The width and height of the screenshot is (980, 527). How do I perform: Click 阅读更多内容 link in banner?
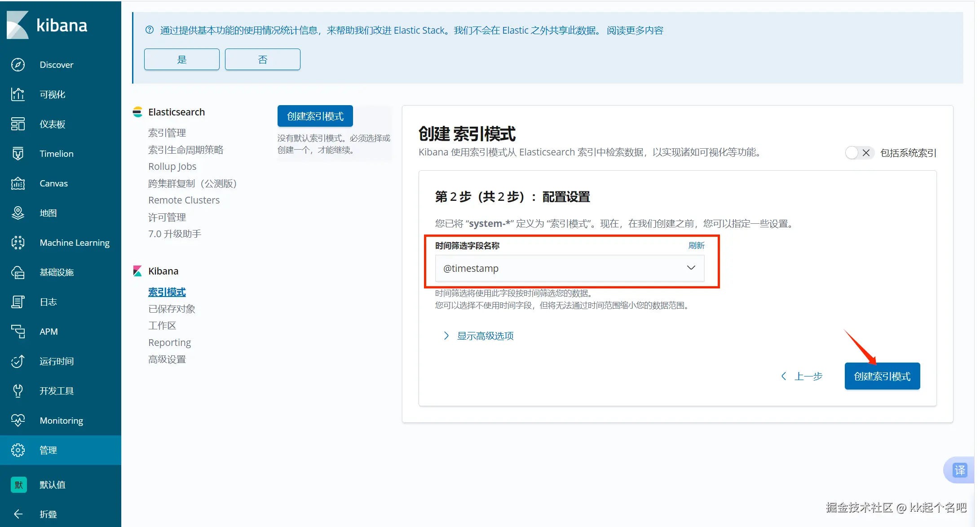[x=635, y=31]
